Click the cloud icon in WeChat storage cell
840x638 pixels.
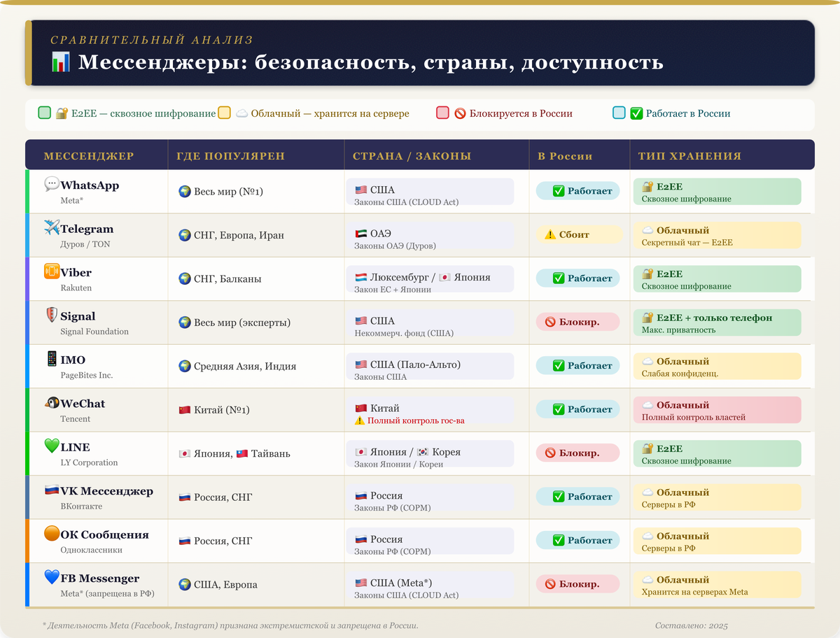[647, 405]
